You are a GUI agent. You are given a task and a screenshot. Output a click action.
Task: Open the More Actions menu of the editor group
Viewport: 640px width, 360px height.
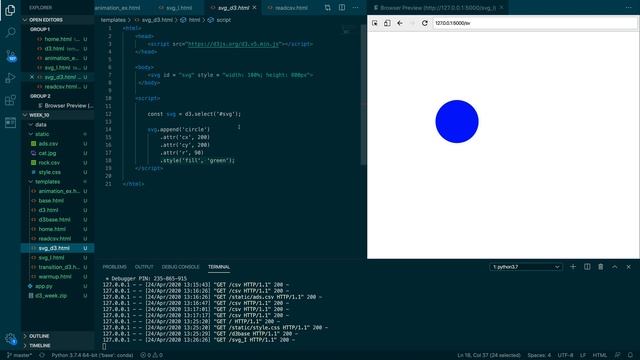[x=356, y=7]
